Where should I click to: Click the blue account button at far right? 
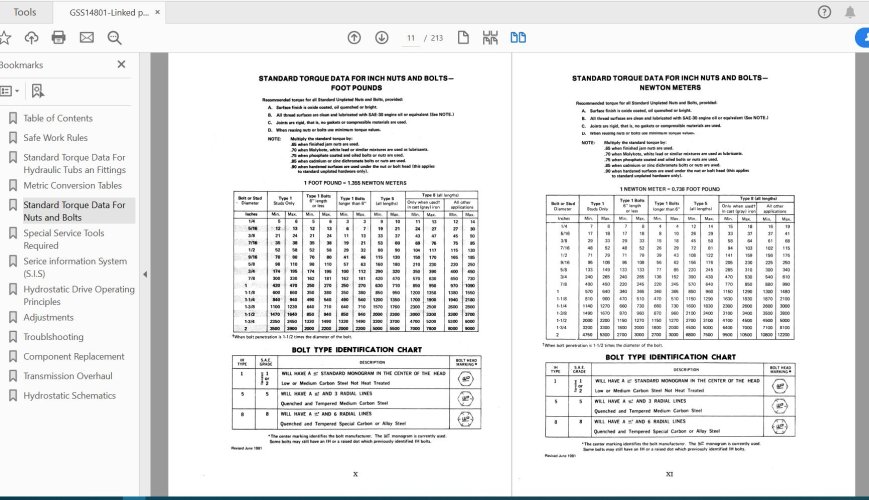862,38
